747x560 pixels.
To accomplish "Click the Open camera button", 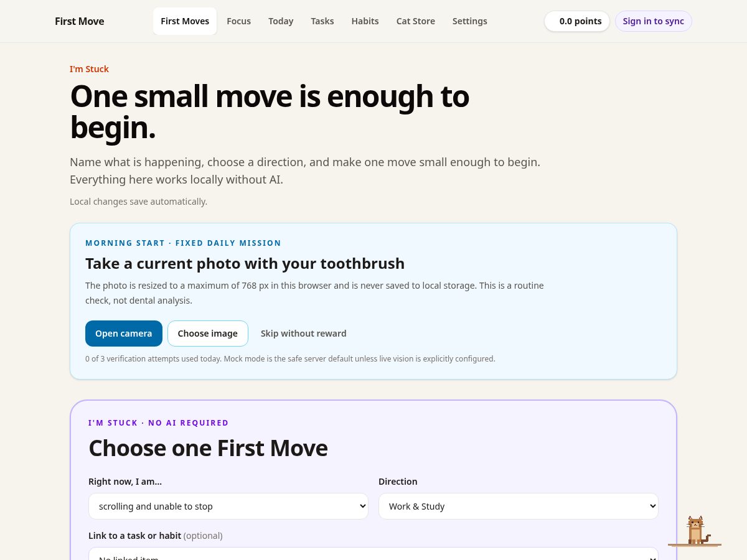I will click(x=124, y=334).
